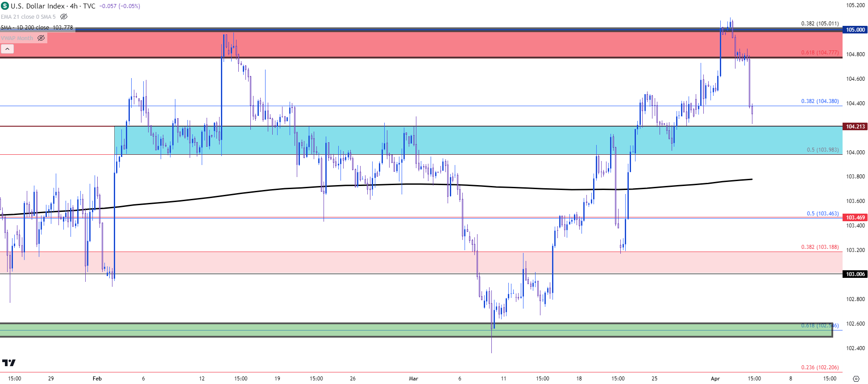Click the 103.006 black price label

pyautogui.click(x=855, y=274)
